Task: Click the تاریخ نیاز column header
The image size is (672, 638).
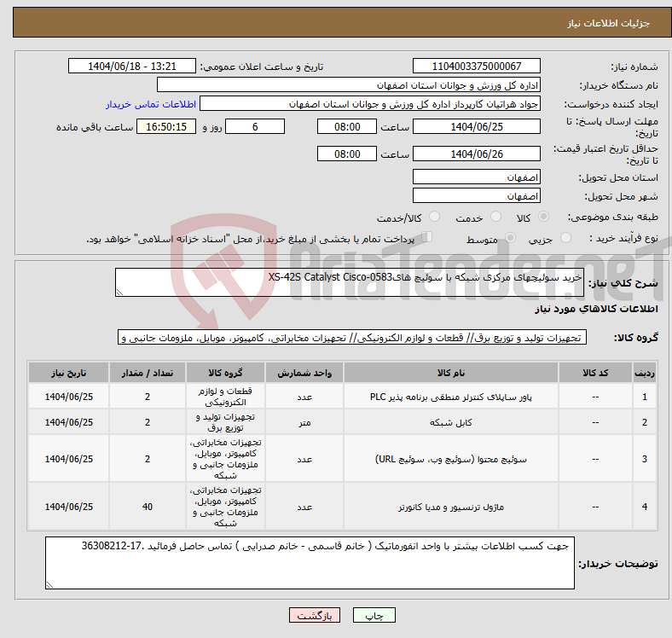Action: tap(68, 373)
